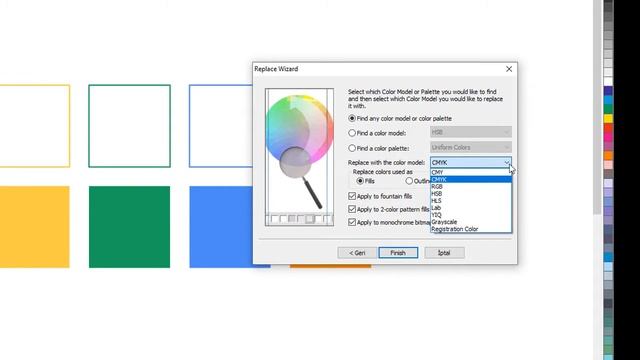Screen dimensions: 640x360
Task: Pick Registration Color from the list
Action: (x=471, y=229)
